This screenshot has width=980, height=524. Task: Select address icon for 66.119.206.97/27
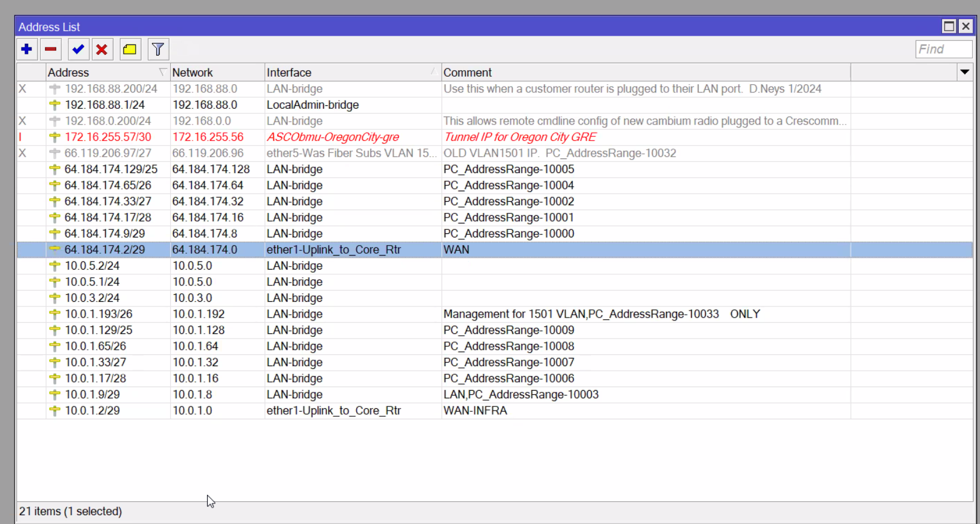click(x=55, y=153)
